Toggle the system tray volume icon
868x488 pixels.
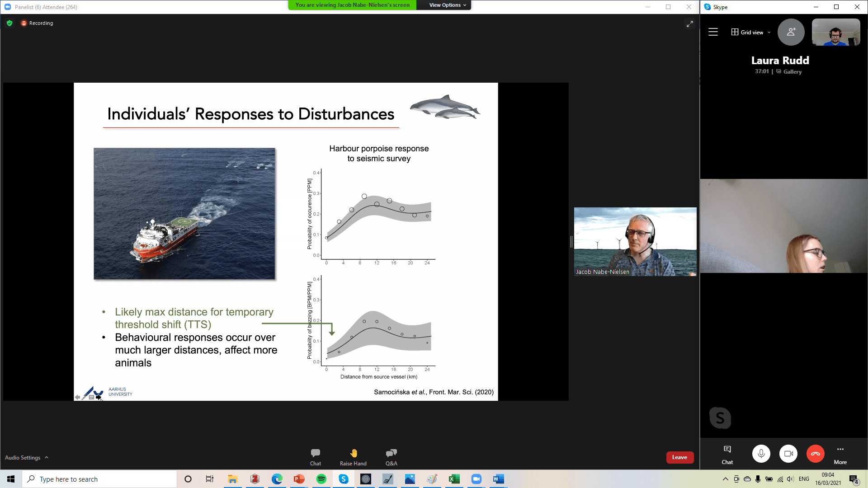click(x=790, y=479)
